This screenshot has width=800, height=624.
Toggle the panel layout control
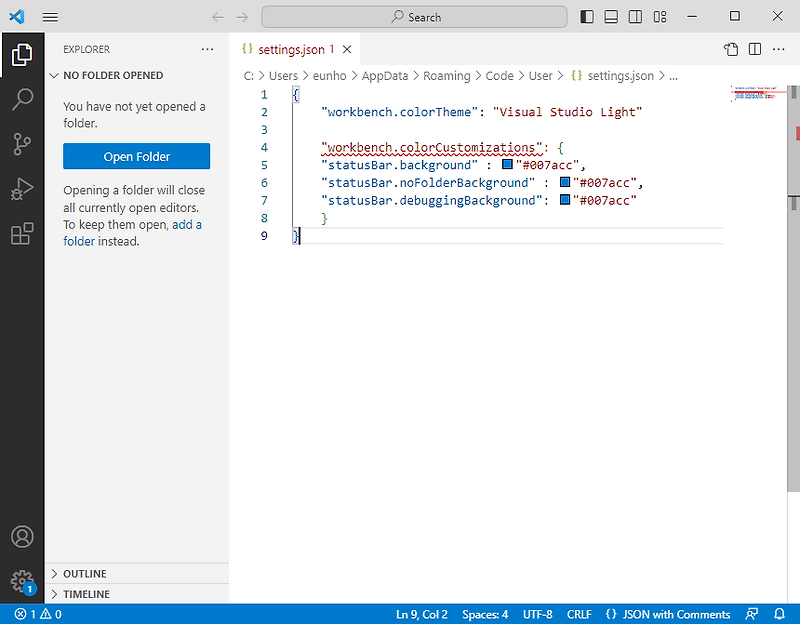[611, 16]
